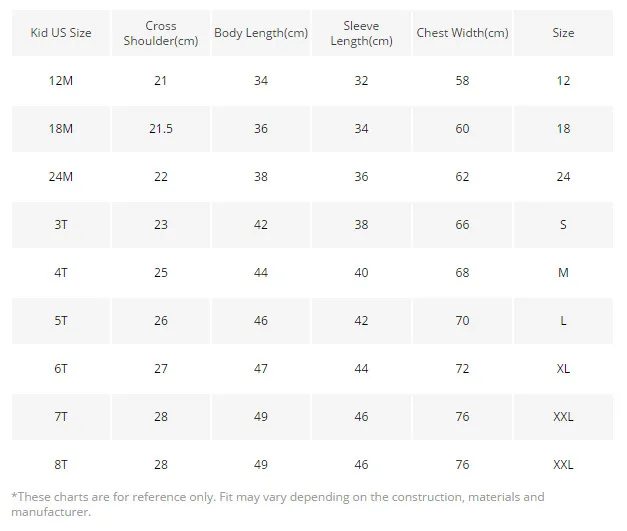Select the 6T size row label

61,369
